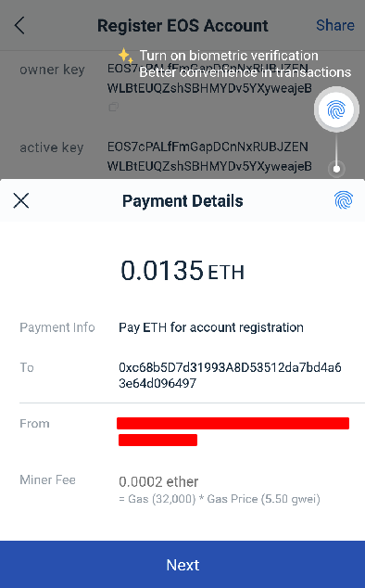Tap the Register EOS Account title
Image resolution: width=365 pixels, height=588 pixels.
[x=182, y=25]
